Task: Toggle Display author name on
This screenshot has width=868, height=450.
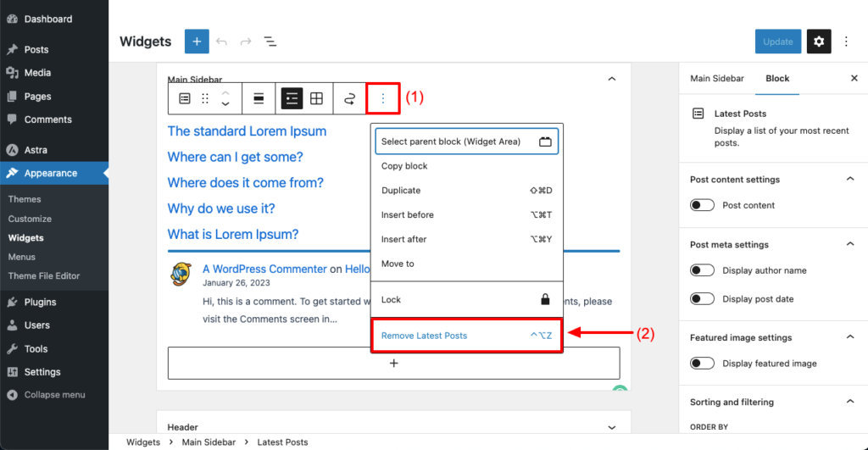Action: coord(702,270)
